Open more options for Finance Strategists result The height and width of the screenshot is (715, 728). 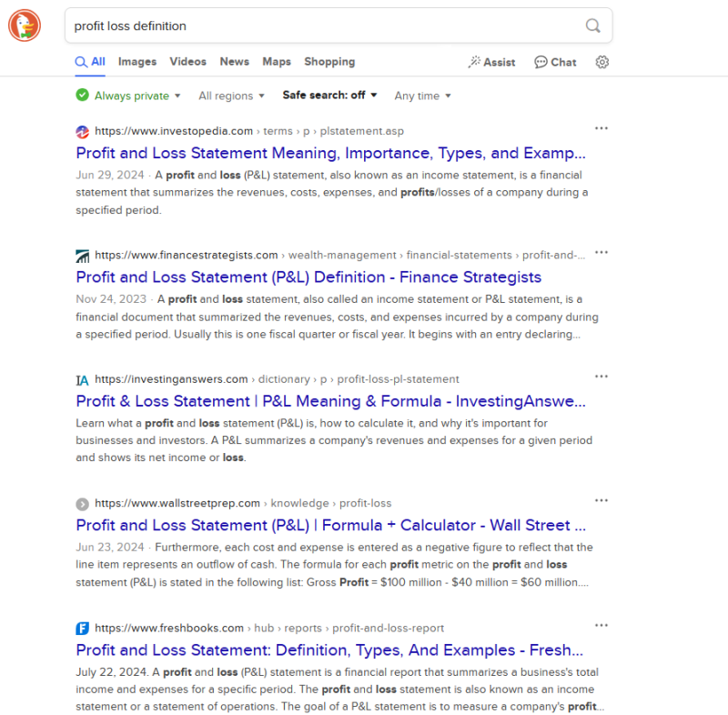(x=602, y=252)
